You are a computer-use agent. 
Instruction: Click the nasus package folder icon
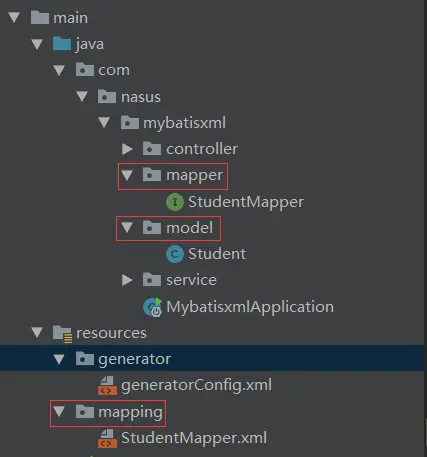click(x=107, y=96)
